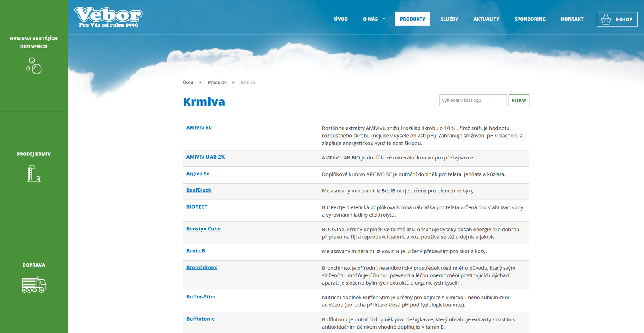644x333 pixels.
Task: Open the BeefBlock product link
Action: (198, 190)
